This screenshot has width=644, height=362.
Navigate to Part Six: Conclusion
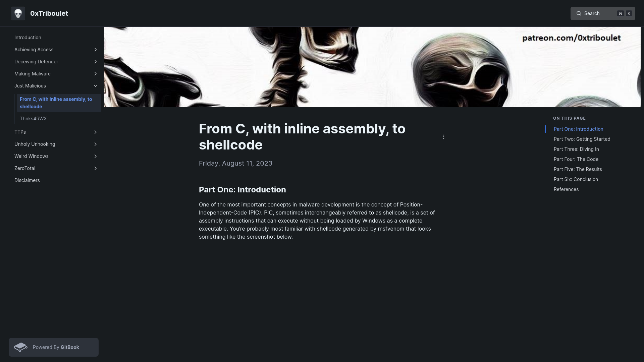576,179
